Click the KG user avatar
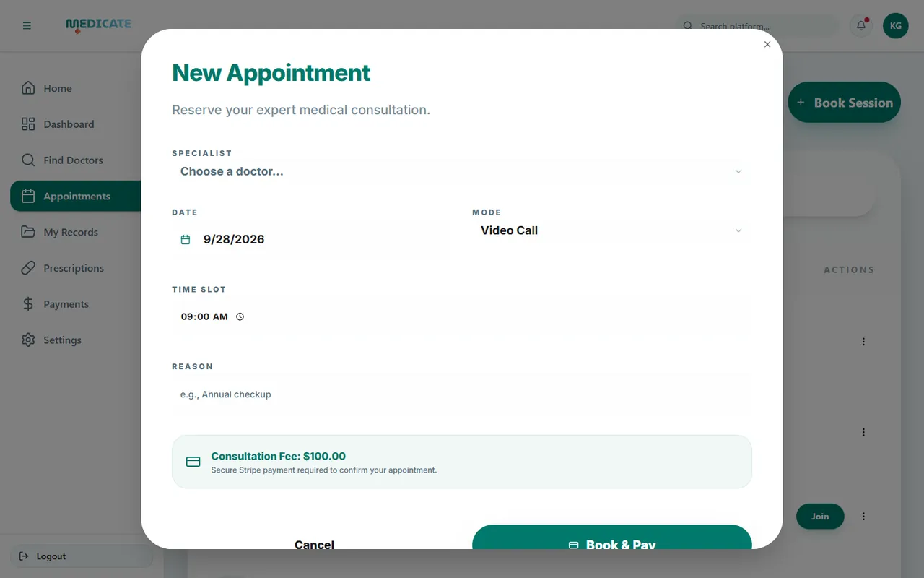924x578 pixels. point(896,26)
